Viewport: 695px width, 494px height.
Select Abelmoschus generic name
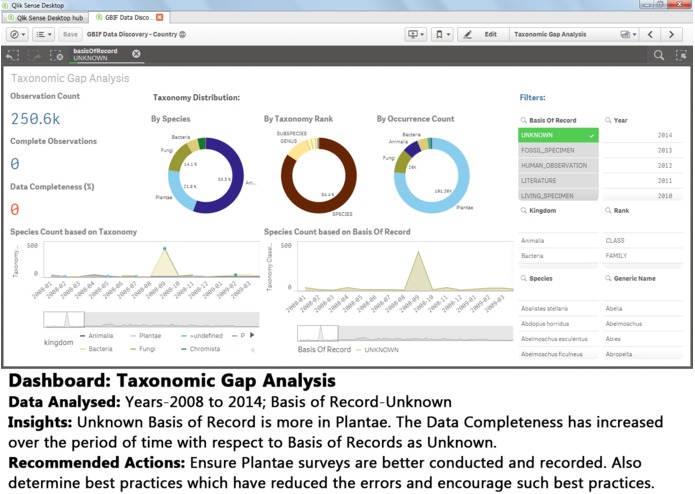pyautogui.click(x=643, y=323)
